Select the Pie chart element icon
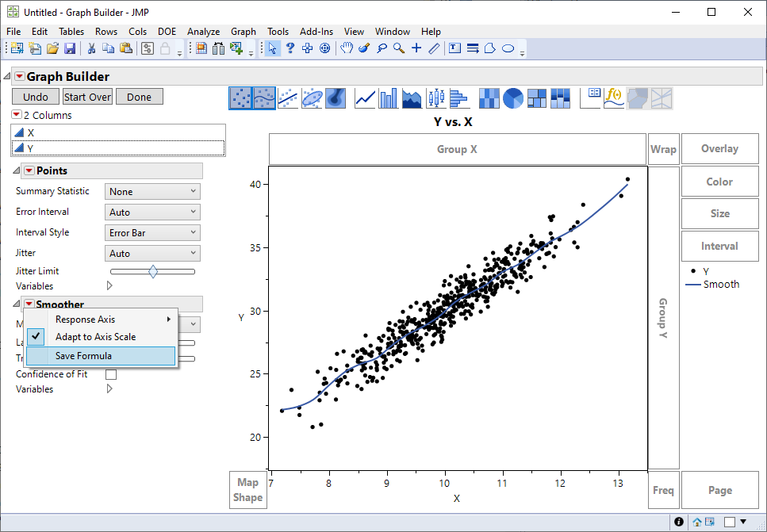 click(515, 98)
